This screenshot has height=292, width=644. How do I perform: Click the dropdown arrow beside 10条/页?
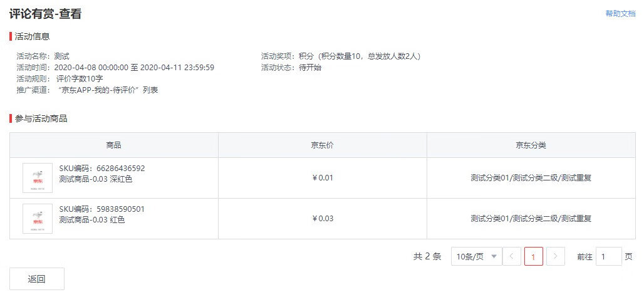[494, 256]
